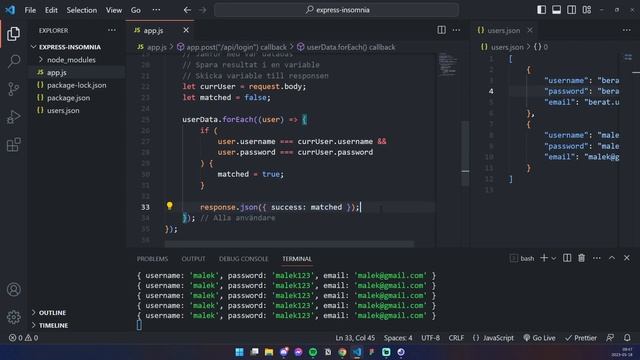Screen dimensions: 640x360
Task: Click the code action lightbulb on line 33
Action: coord(169,206)
